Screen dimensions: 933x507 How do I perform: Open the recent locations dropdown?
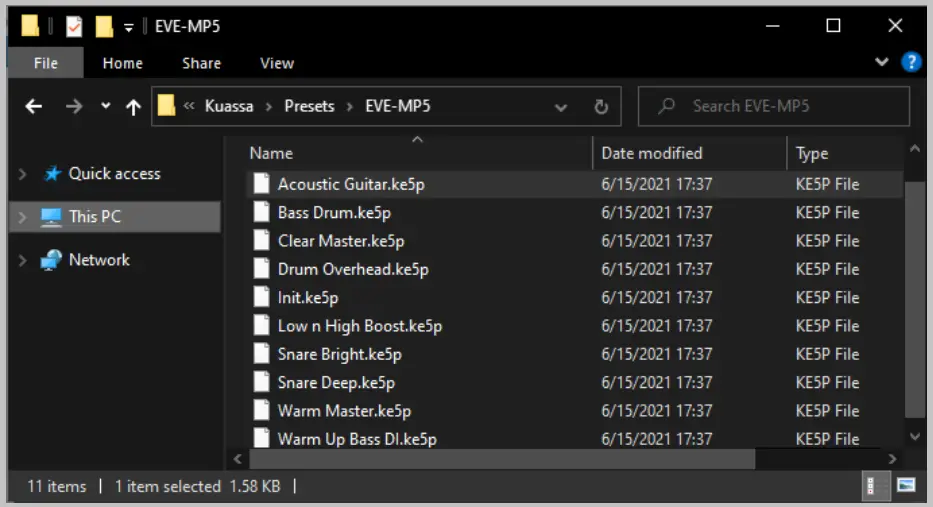point(105,106)
